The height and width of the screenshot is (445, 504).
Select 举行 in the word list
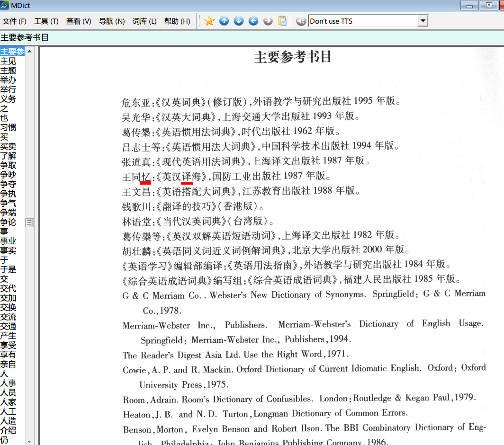(x=8, y=89)
